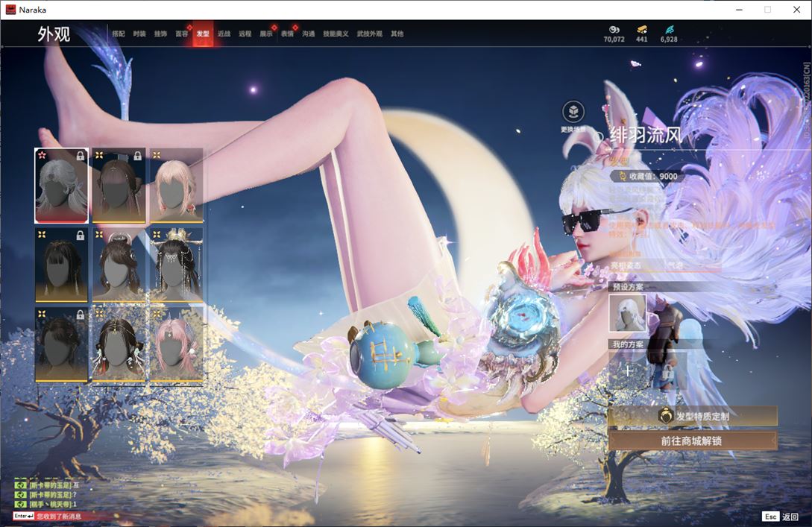Switch to the 气泡 sub-tab

click(676, 265)
